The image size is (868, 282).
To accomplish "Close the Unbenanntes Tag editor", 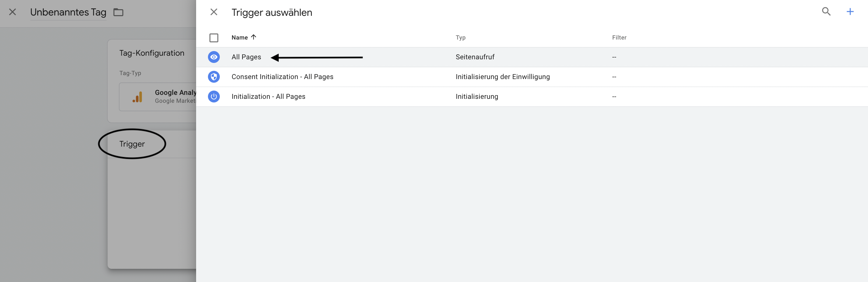I will 13,12.
